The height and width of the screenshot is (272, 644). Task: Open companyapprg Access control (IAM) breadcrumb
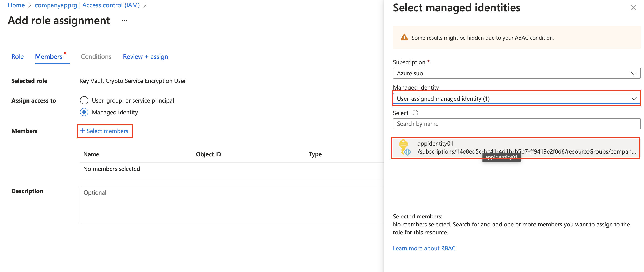[87, 5]
